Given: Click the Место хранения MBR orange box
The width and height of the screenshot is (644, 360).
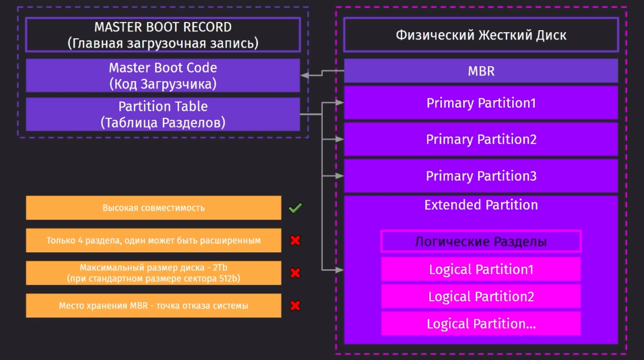Looking at the screenshot, I should [153, 306].
